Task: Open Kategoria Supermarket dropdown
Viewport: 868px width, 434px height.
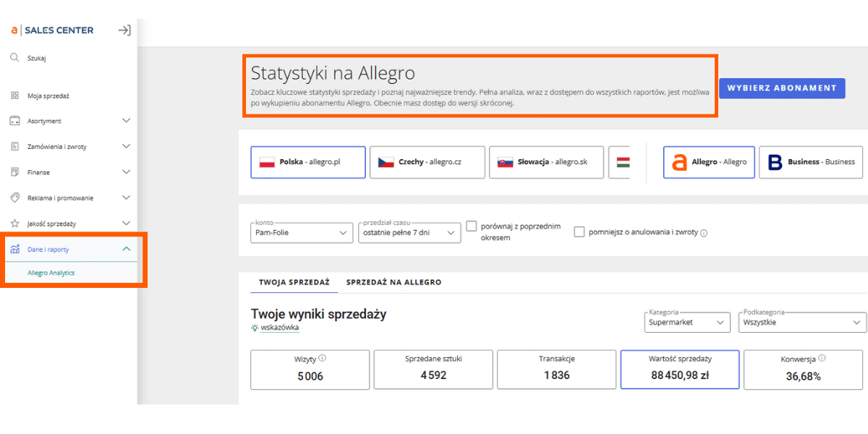Action: (x=687, y=322)
